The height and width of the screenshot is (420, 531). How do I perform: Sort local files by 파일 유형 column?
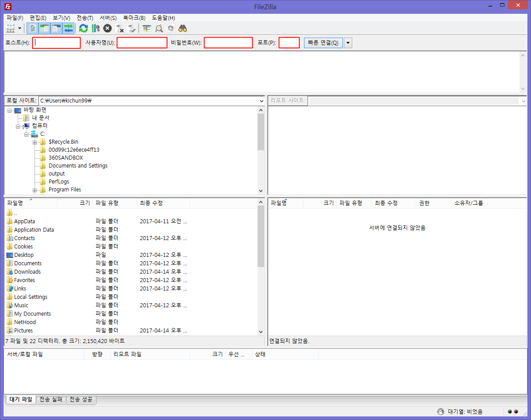tap(115, 203)
